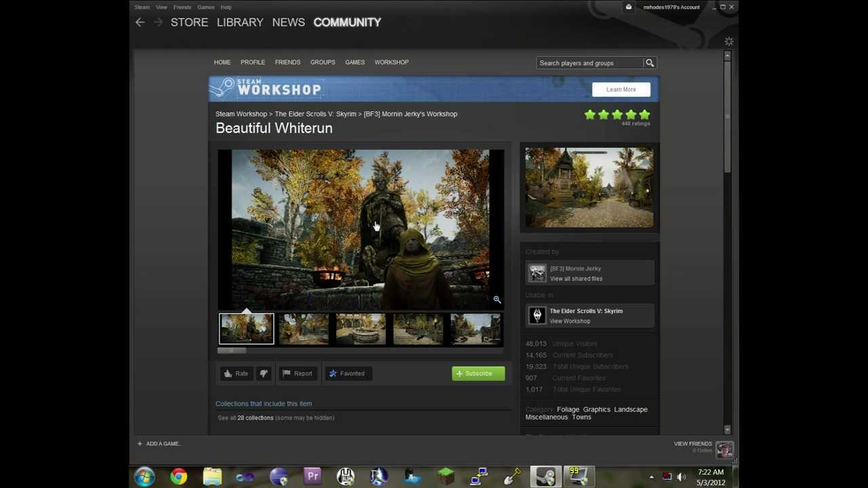
Task: Toggle the Favorited star button
Action: [347, 373]
